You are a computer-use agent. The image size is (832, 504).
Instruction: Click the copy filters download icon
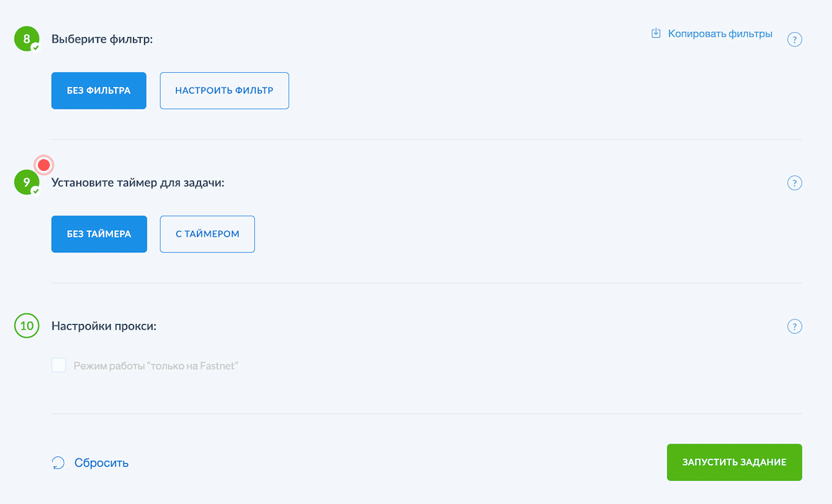pyautogui.click(x=656, y=33)
